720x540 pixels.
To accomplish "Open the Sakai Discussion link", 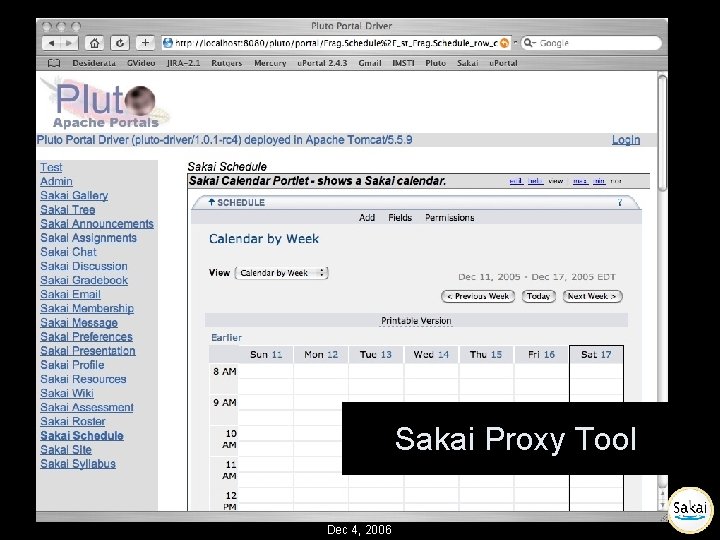I will 84,266.
